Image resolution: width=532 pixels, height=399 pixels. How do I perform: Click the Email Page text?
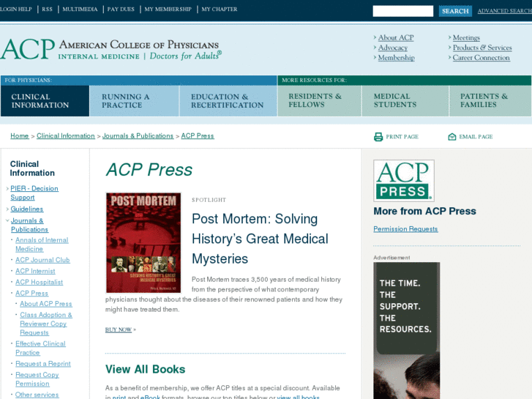tap(476, 137)
